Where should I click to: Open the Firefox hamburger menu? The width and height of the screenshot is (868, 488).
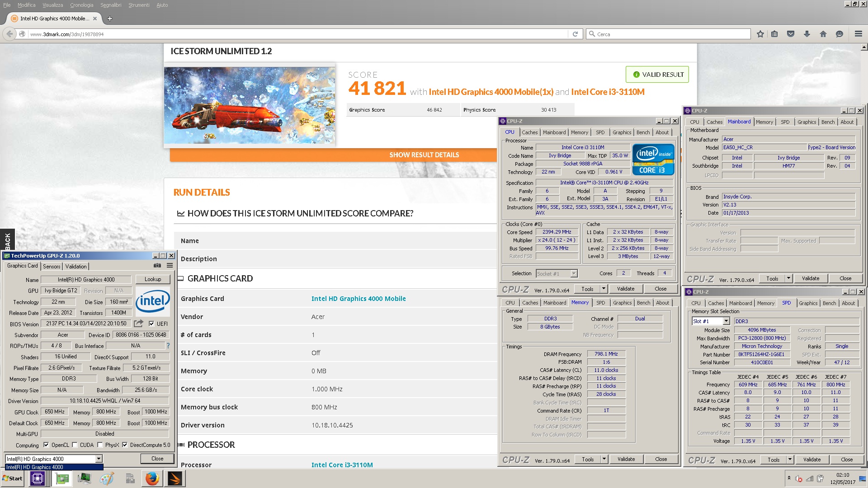[859, 34]
